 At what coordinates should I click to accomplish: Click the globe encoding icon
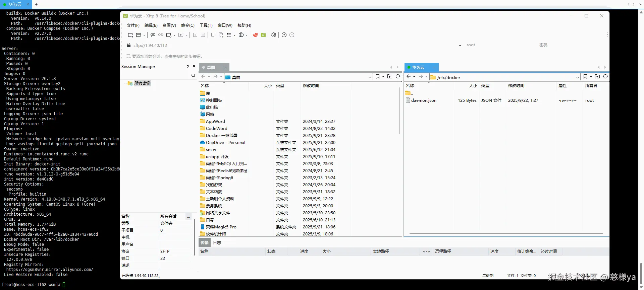[x=241, y=35]
